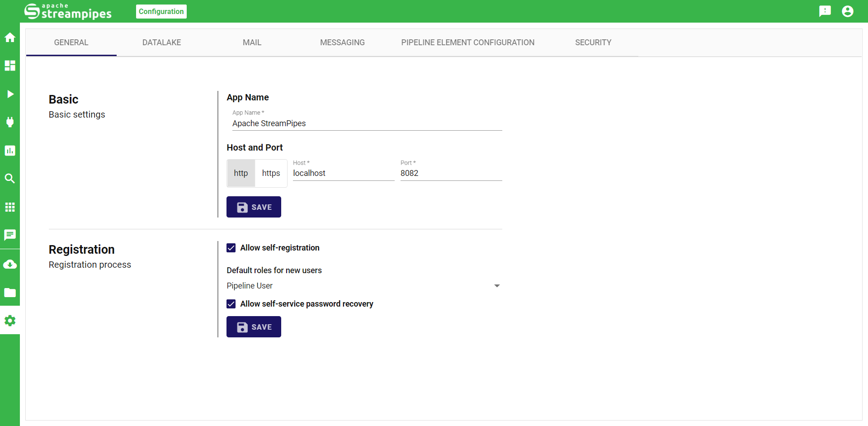Switch to the Security tab
This screenshot has width=868, height=426.
click(x=593, y=43)
